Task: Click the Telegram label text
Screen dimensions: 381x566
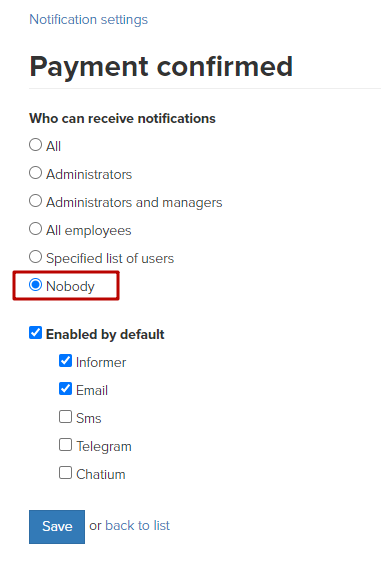Action: pyautogui.click(x=104, y=447)
